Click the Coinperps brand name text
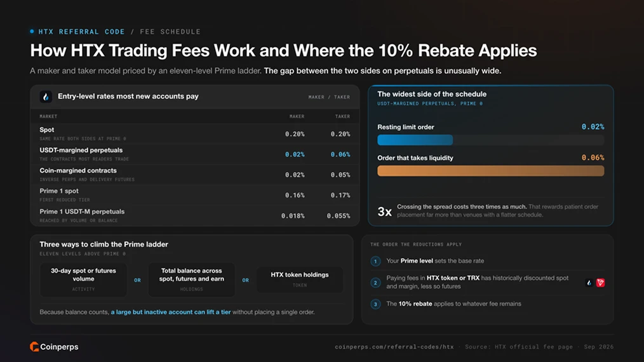This screenshot has height=362, width=644. coord(59,347)
